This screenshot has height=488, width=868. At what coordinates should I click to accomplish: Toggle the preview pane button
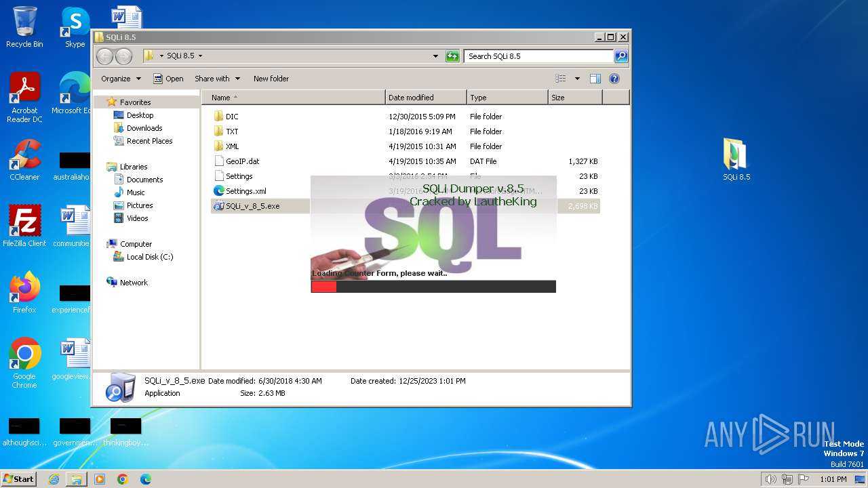click(595, 79)
